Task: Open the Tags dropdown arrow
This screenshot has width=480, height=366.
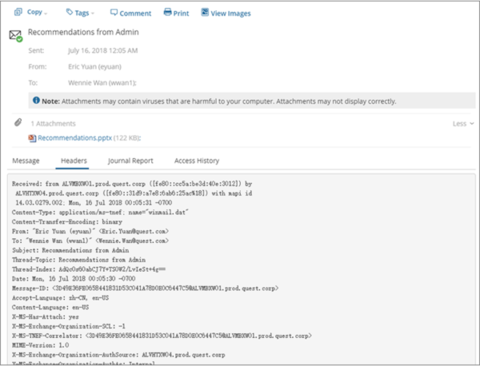Action: click(93, 14)
